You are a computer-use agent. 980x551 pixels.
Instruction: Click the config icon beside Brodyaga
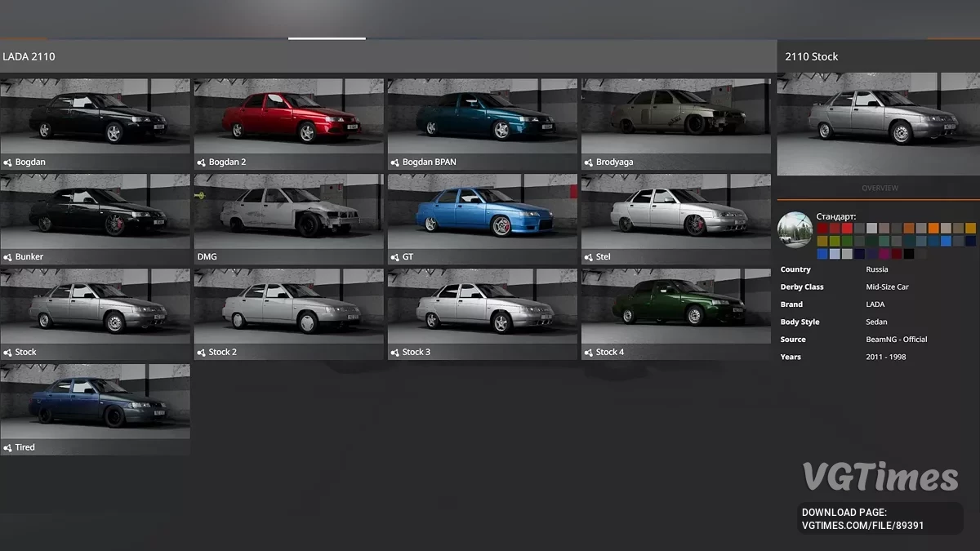tap(588, 162)
